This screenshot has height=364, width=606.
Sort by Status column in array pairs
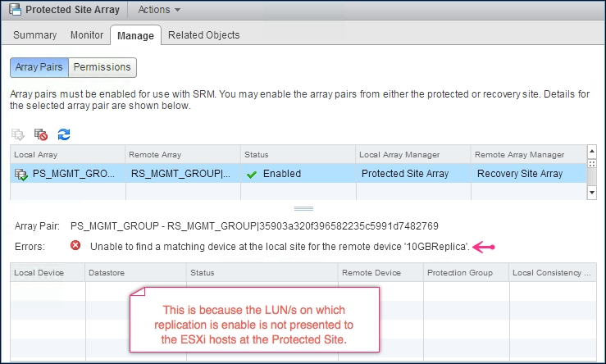click(298, 155)
